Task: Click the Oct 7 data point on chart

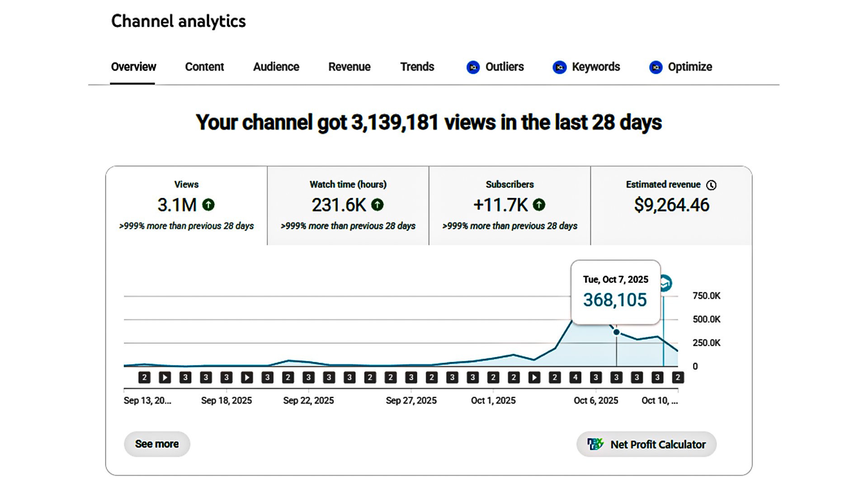Action: tap(616, 332)
